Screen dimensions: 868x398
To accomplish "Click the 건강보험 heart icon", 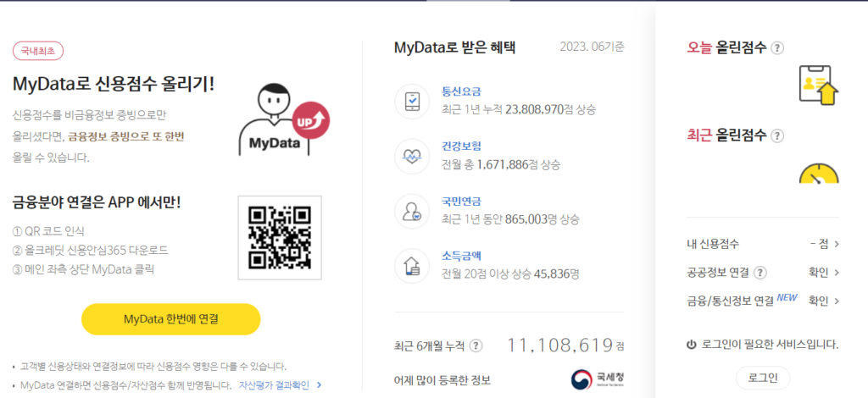I will [x=412, y=156].
